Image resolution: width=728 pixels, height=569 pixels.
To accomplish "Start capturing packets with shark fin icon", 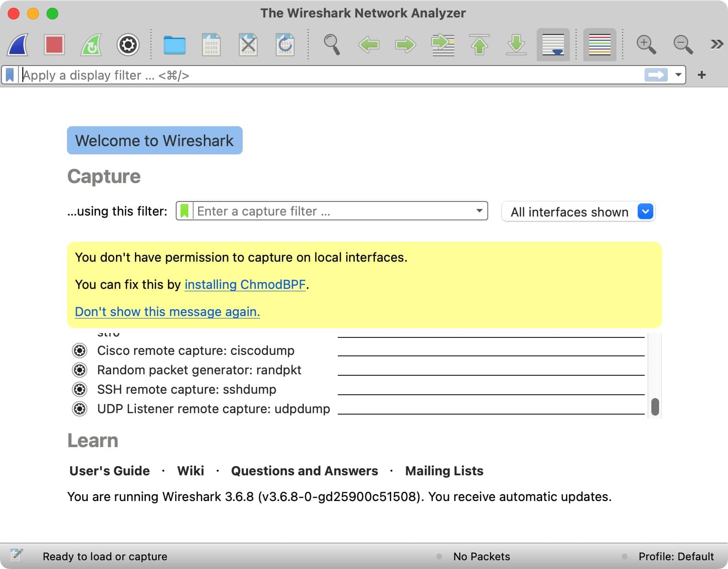I will click(17, 45).
